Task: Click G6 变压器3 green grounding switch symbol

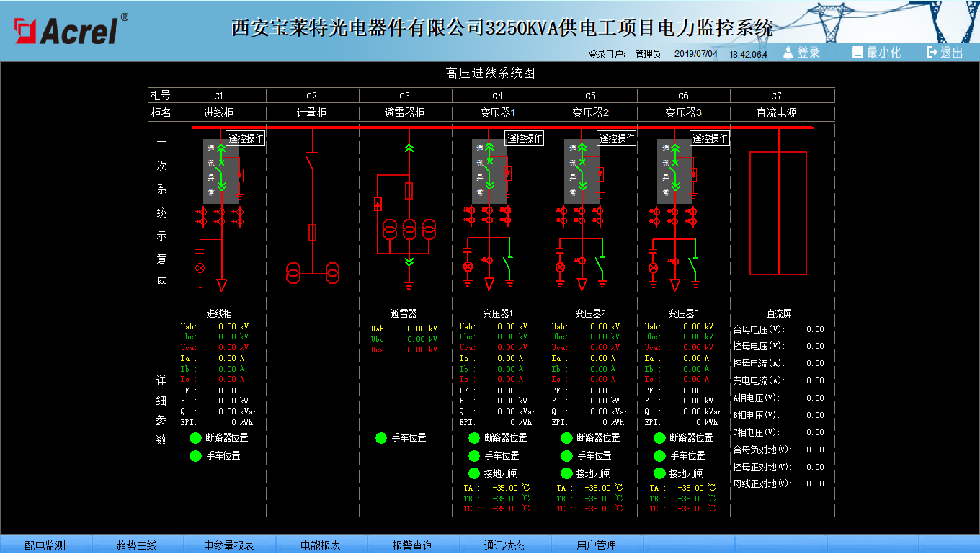Action: tap(695, 259)
